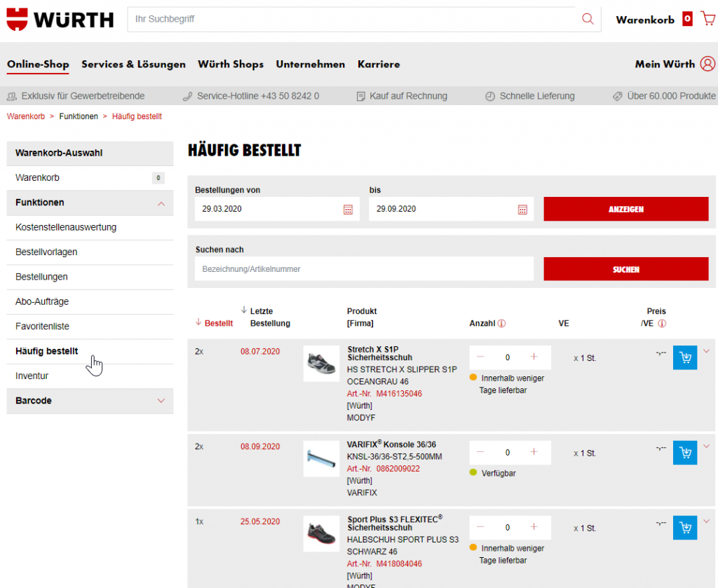718x588 pixels.
Task: Open calendar picker for Bestellungen von date
Action: point(348,210)
